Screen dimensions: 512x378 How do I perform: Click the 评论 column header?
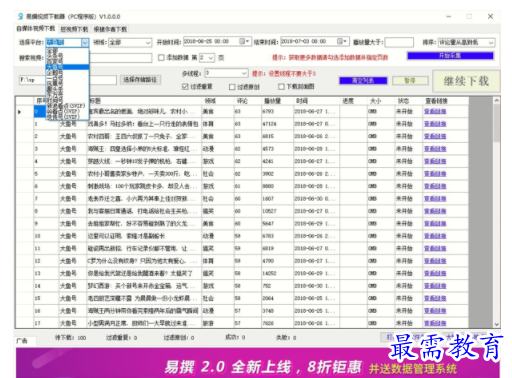(248, 101)
